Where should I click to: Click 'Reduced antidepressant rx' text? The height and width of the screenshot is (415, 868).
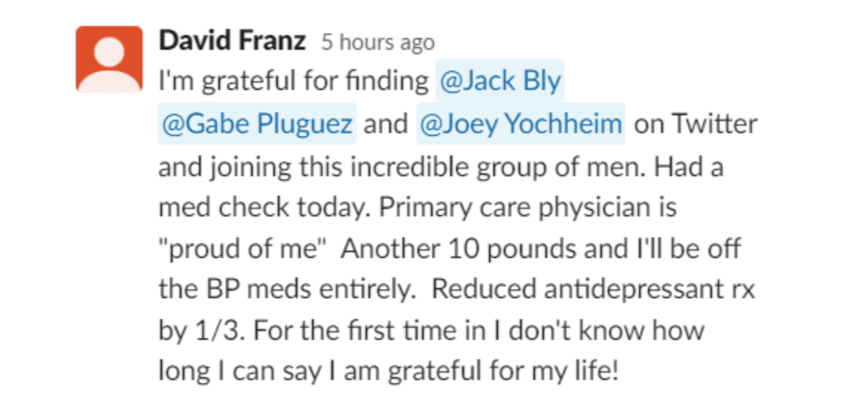(x=594, y=290)
